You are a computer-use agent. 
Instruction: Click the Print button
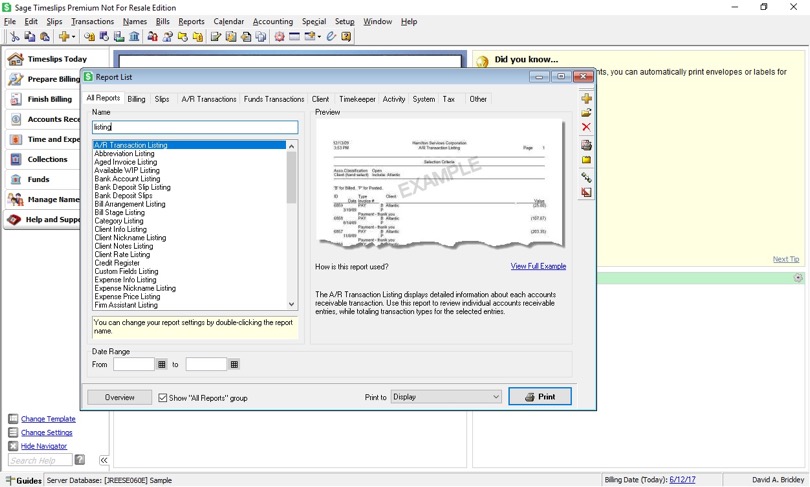(540, 397)
